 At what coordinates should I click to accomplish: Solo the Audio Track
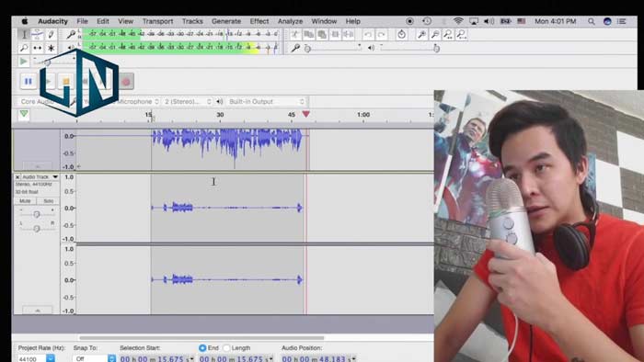click(x=48, y=201)
